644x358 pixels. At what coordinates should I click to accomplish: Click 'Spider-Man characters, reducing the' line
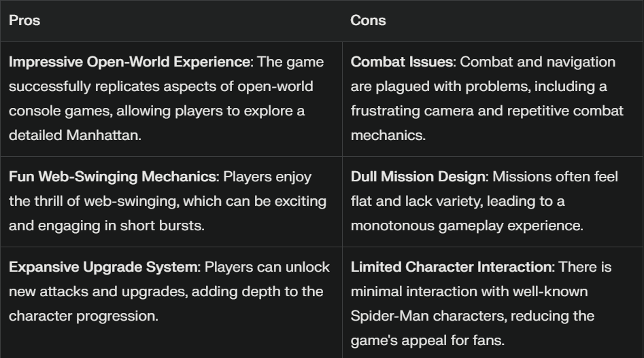pyautogui.click(x=473, y=316)
